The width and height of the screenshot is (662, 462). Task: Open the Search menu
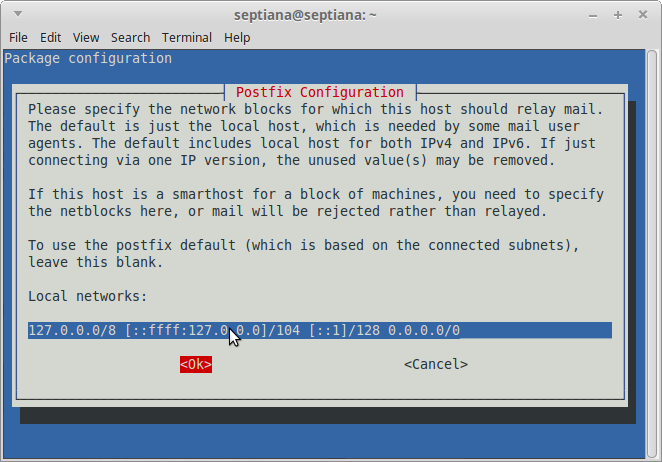pyautogui.click(x=130, y=38)
